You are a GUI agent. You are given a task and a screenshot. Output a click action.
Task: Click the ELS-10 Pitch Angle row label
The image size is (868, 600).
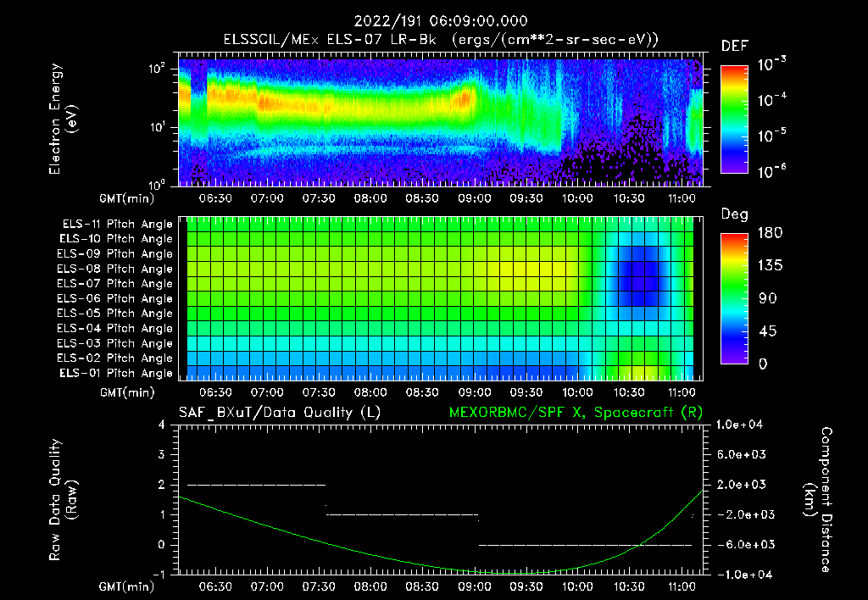point(116,239)
